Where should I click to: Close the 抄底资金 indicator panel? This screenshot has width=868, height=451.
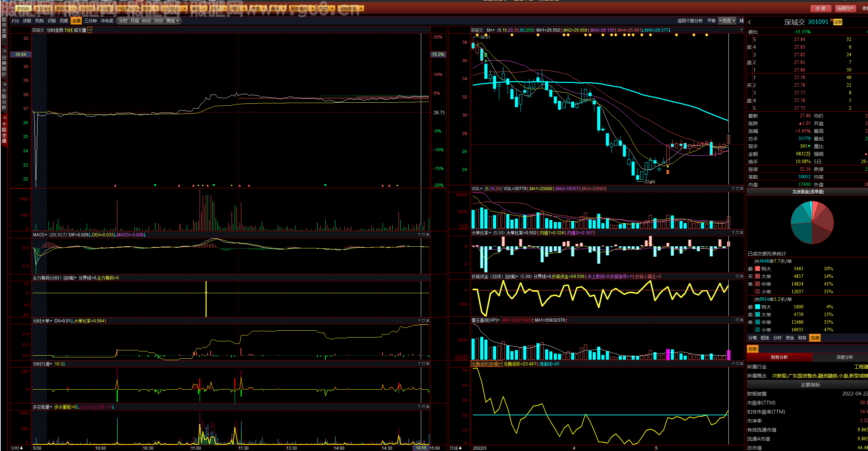(x=742, y=276)
